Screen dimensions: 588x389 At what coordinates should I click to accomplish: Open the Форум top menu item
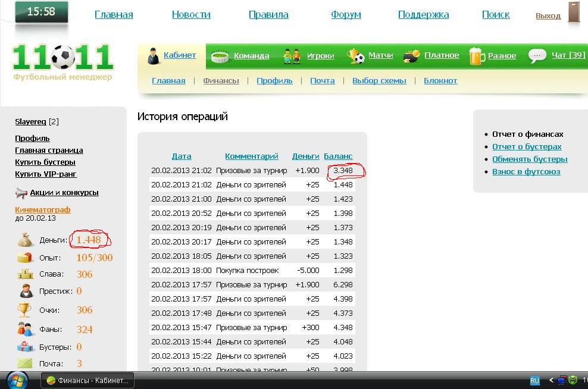coord(346,15)
